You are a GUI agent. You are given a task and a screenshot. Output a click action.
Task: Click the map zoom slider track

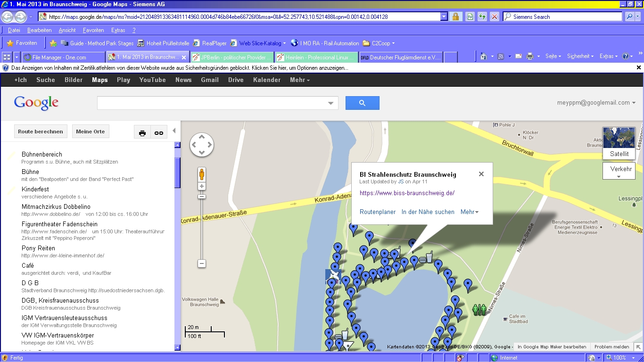(202, 226)
